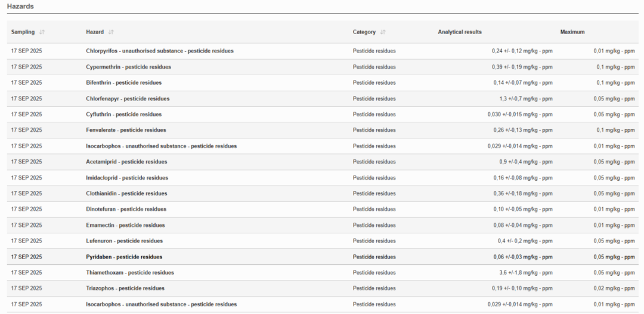Click the Hazard column sort icon
644x314 pixels.
click(x=111, y=32)
